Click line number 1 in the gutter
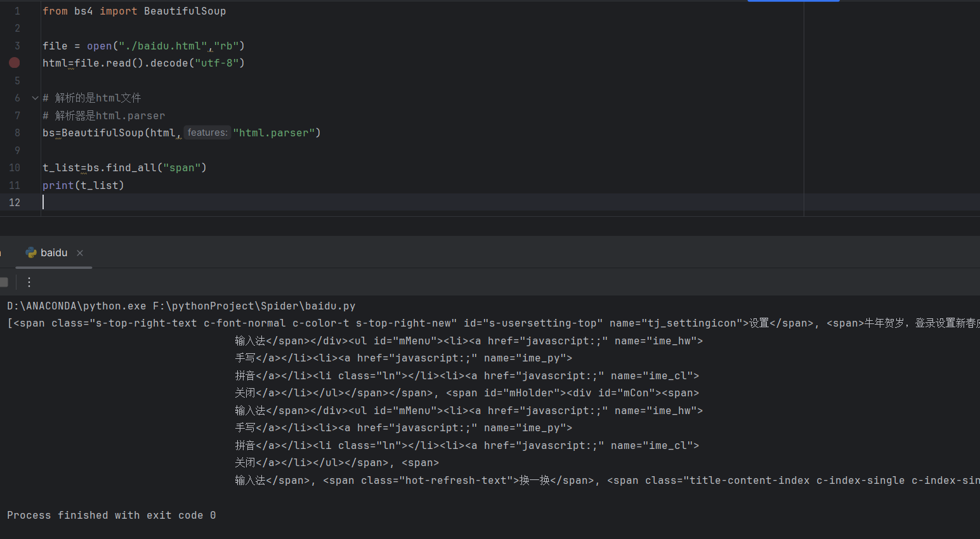The width and height of the screenshot is (980, 539). click(17, 11)
